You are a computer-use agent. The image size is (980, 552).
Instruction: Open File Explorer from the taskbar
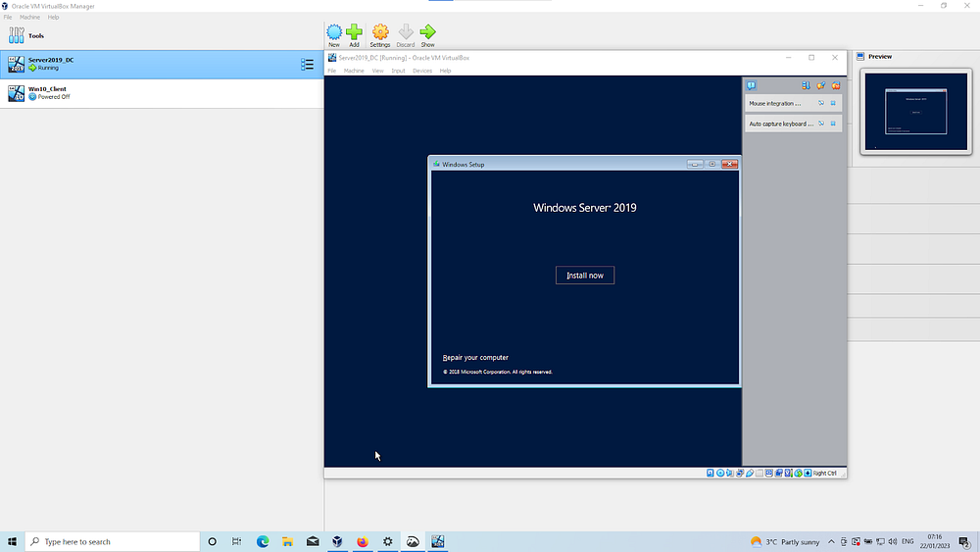tap(287, 541)
